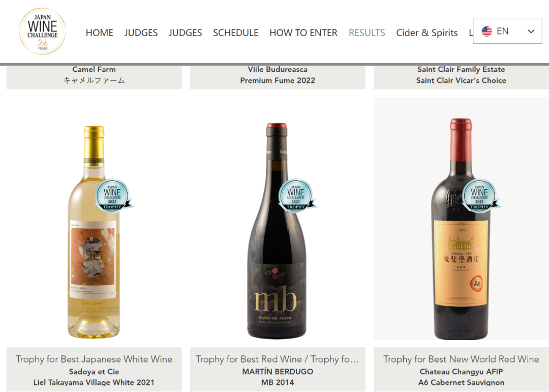Click the Liel Takayama white wine bottle image

(94, 232)
